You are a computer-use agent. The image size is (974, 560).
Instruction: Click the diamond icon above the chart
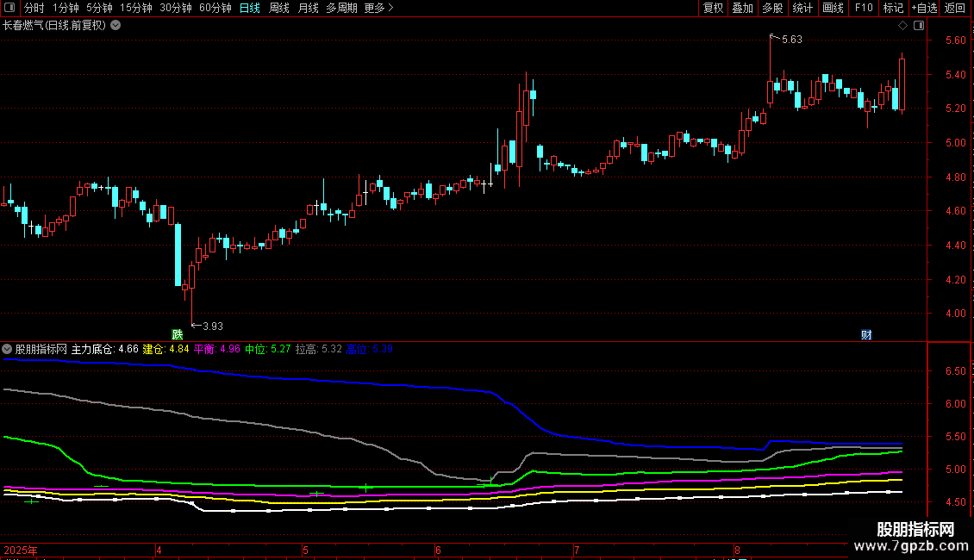(902, 26)
